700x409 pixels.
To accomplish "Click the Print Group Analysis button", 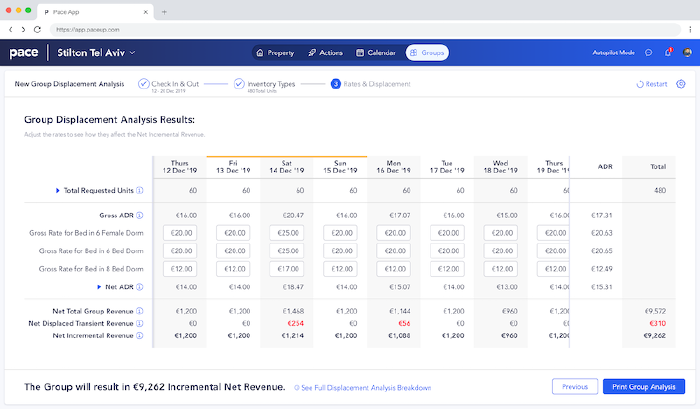I will [x=644, y=386].
